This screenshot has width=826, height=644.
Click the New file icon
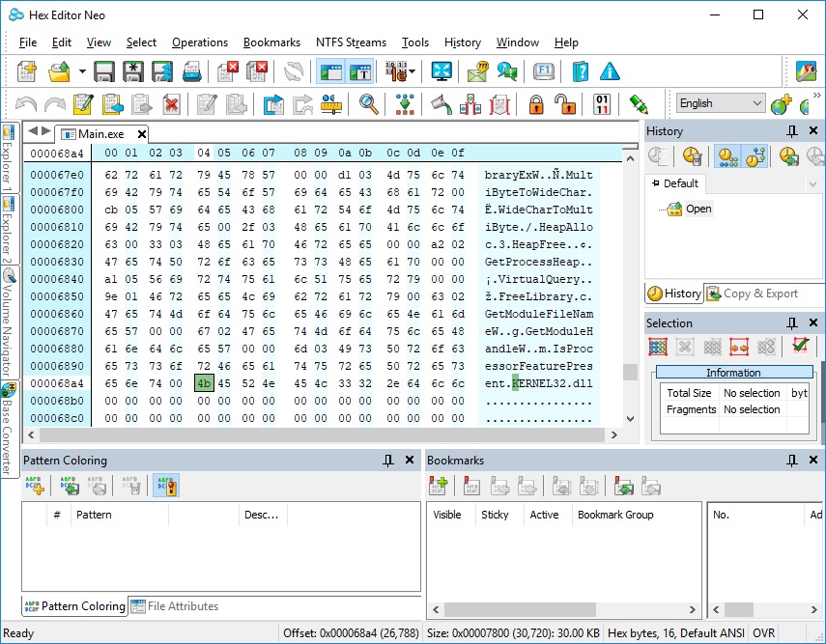point(26,71)
